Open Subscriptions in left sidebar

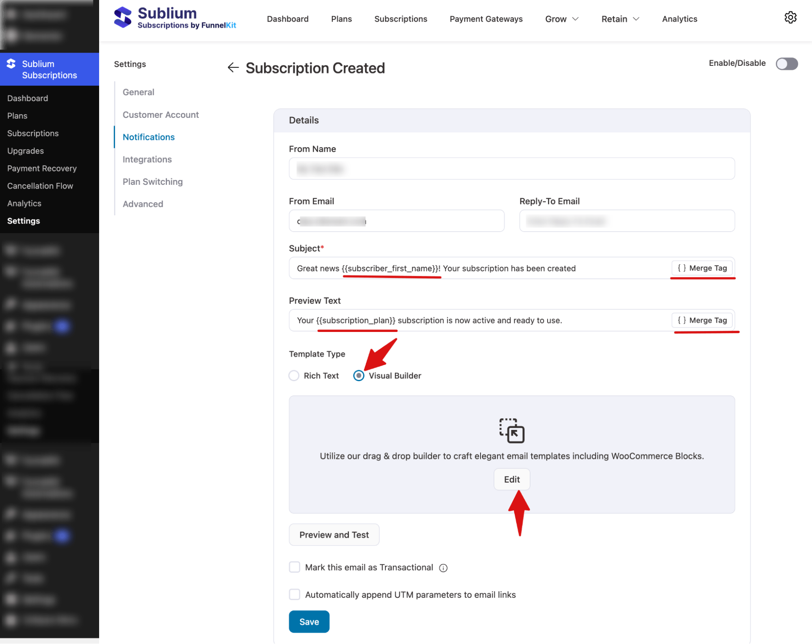(x=33, y=133)
